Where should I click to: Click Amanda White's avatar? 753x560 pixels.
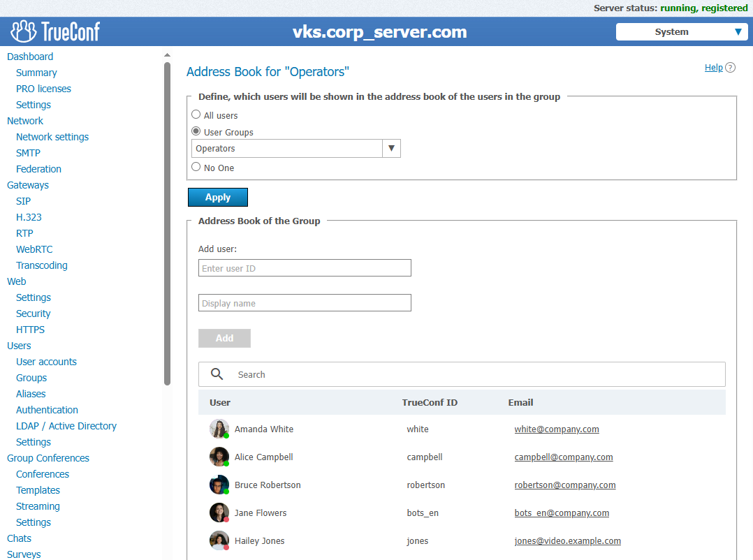pyautogui.click(x=219, y=429)
